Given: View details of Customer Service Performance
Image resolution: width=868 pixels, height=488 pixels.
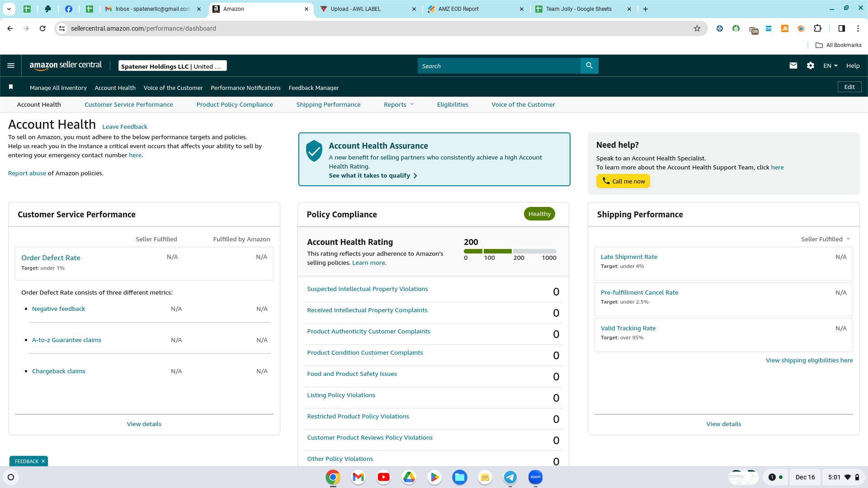Looking at the screenshot, I should click(x=144, y=424).
